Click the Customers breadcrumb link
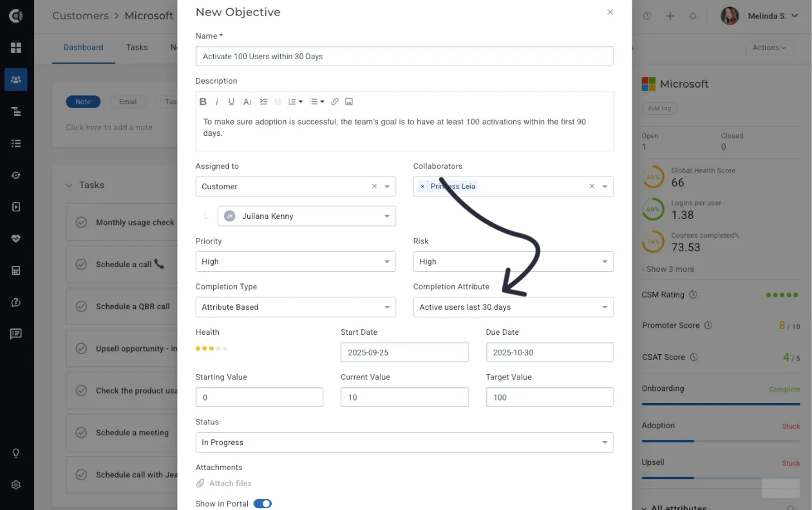812x510 pixels. point(82,15)
